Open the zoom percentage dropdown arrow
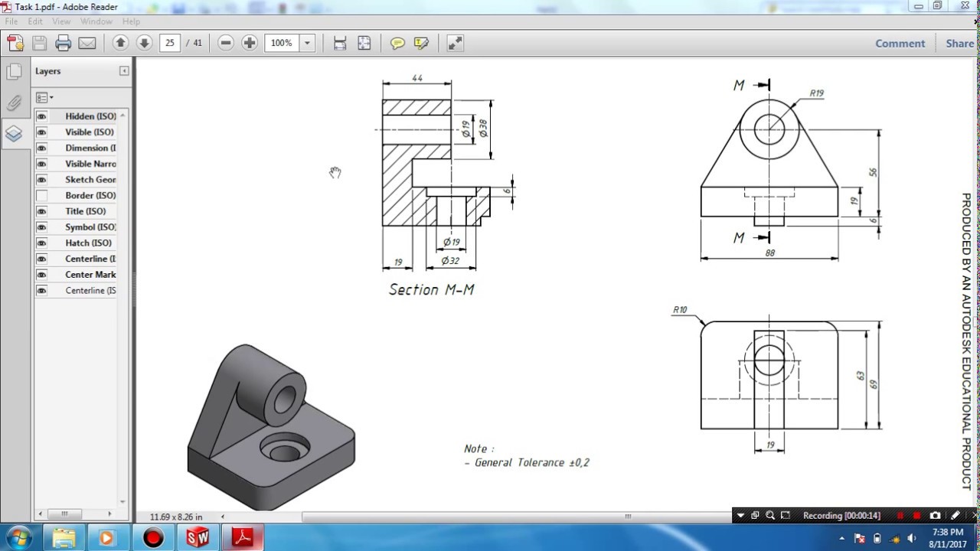This screenshot has height=551, width=980. coord(307,44)
